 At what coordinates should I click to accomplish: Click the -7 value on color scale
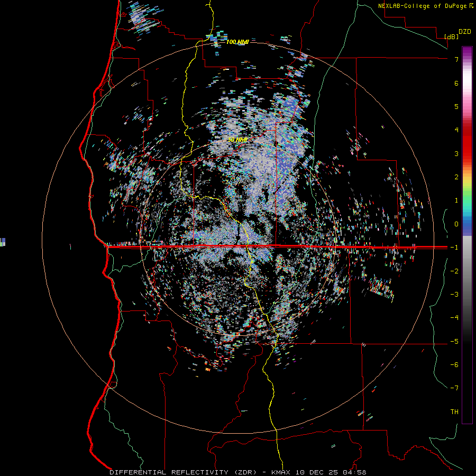click(x=454, y=388)
